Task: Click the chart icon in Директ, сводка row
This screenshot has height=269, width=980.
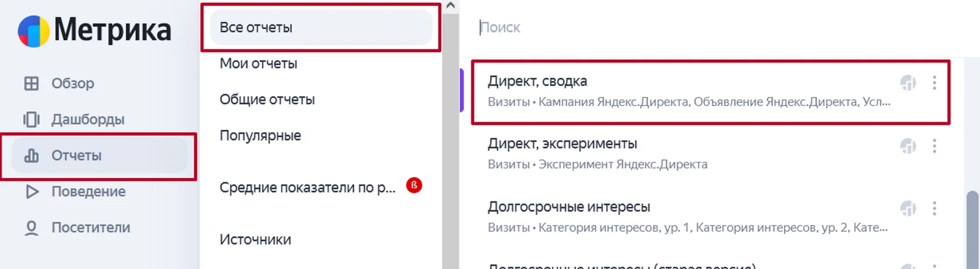Action: pyautogui.click(x=908, y=83)
